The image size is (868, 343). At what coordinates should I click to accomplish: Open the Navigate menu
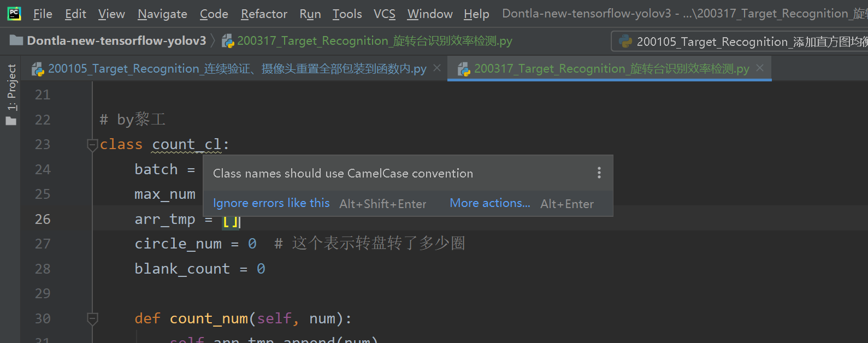click(162, 14)
